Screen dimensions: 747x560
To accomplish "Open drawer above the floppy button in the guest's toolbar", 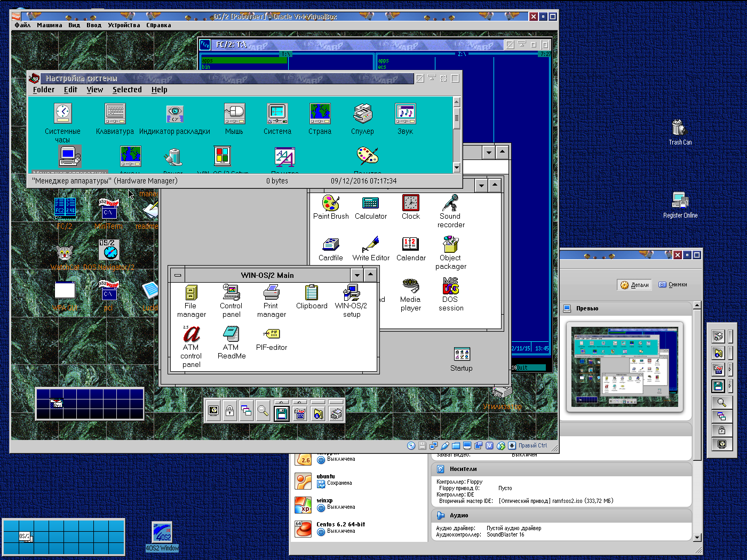I will tap(282, 402).
